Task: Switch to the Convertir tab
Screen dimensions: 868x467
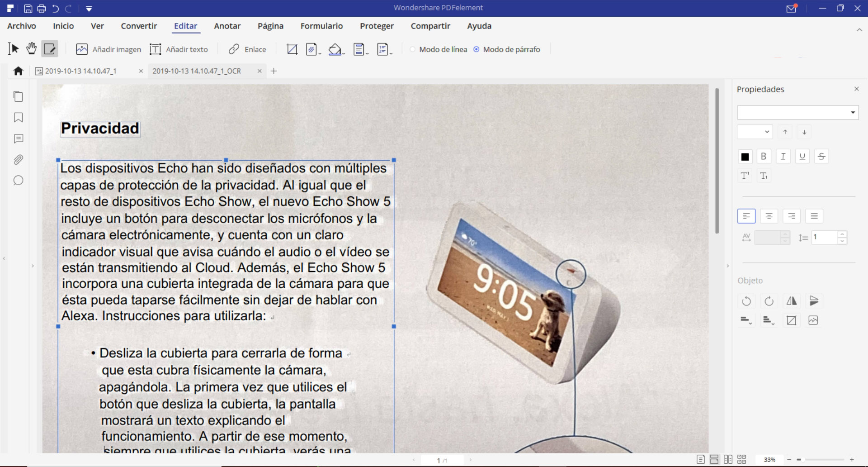Action: (x=139, y=26)
